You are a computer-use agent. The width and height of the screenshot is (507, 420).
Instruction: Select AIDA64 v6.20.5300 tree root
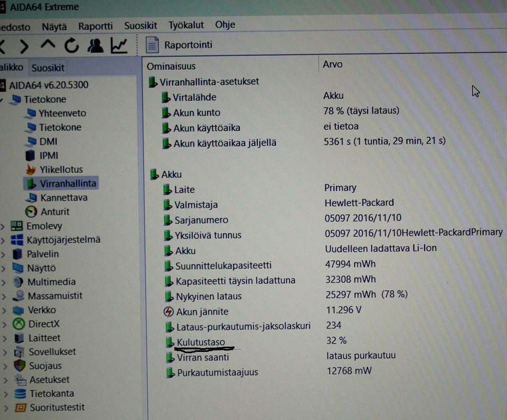tap(49, 85)
